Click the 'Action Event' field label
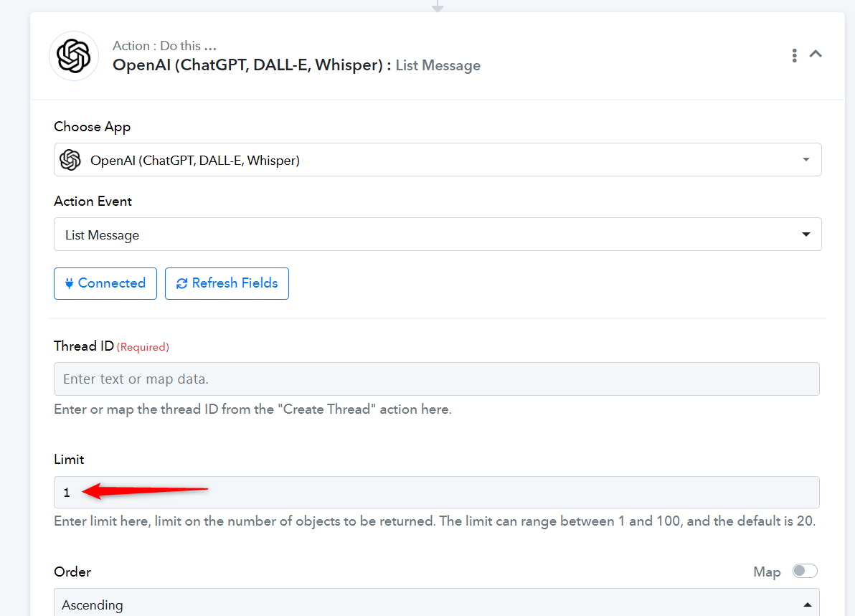The width and height of the screenshot is (855, 616). coord(93,202)
